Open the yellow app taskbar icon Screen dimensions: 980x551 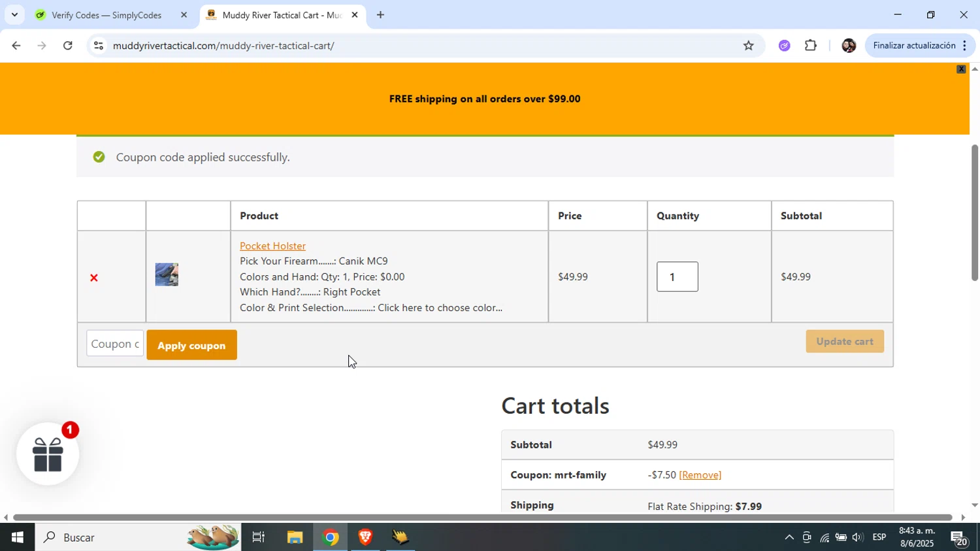coord(400,537)
